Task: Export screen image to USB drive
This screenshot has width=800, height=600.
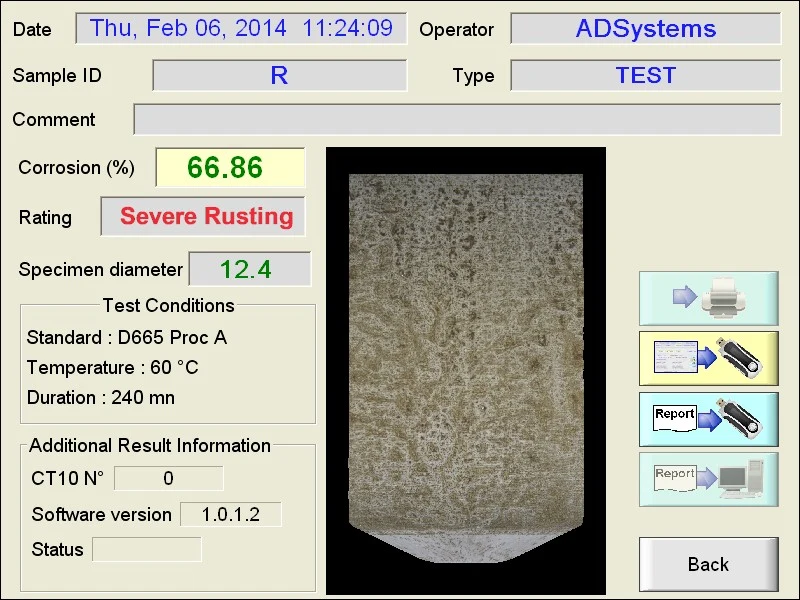Action: [709, 359]
